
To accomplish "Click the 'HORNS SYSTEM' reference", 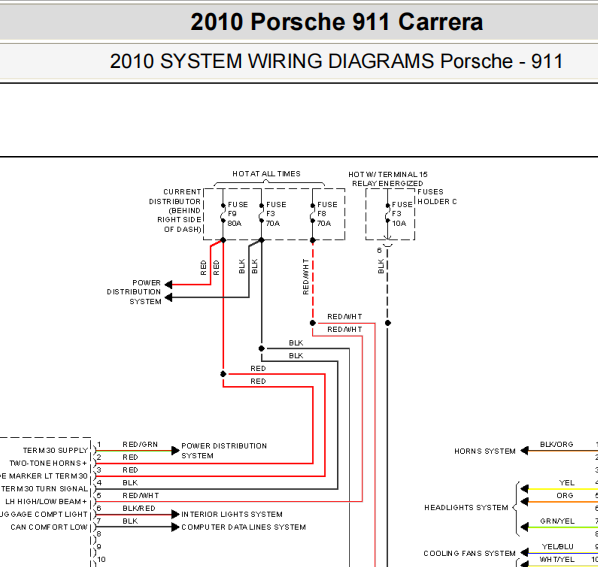I will click(x=485, y=451).
